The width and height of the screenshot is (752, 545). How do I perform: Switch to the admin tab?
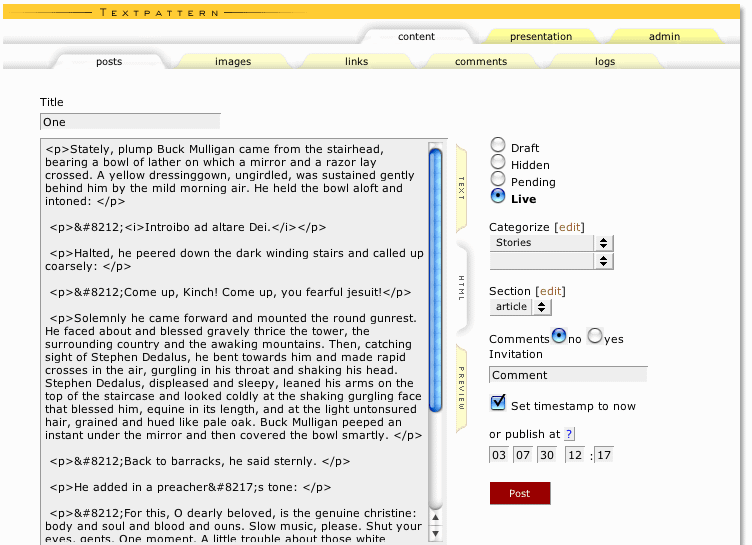click(x=664, y=36)
